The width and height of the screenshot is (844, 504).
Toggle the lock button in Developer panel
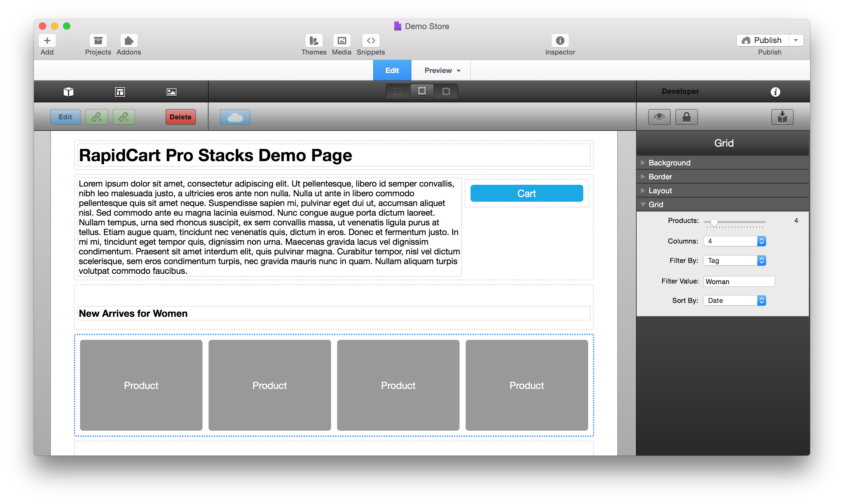[686, 117]
